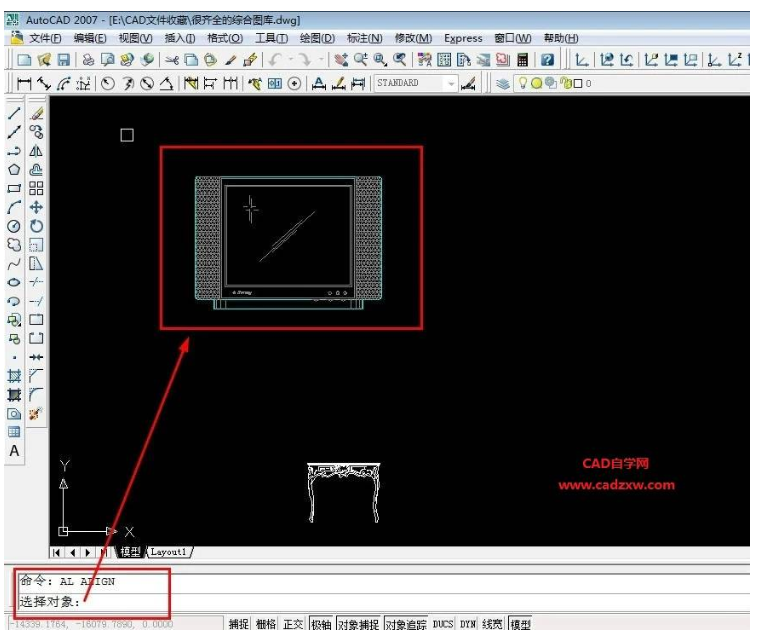Screen dimensions: 758x635
Task: Toggle DYN dynamic input
Action: click(468, 624)
